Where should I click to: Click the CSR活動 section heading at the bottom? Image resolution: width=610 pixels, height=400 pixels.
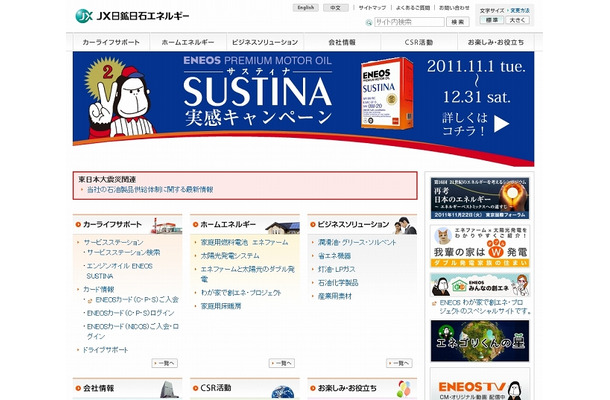click(216, 388)
